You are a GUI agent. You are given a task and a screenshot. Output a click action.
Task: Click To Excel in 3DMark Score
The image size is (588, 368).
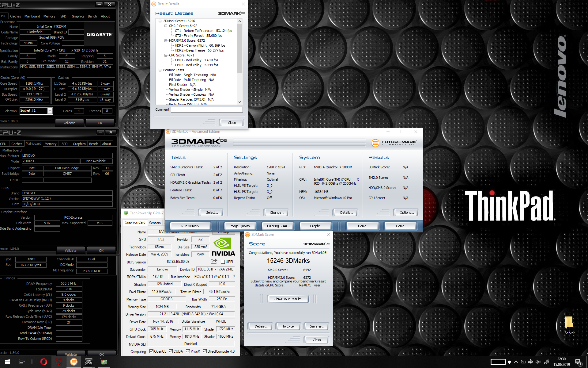[x=288, y=326]
